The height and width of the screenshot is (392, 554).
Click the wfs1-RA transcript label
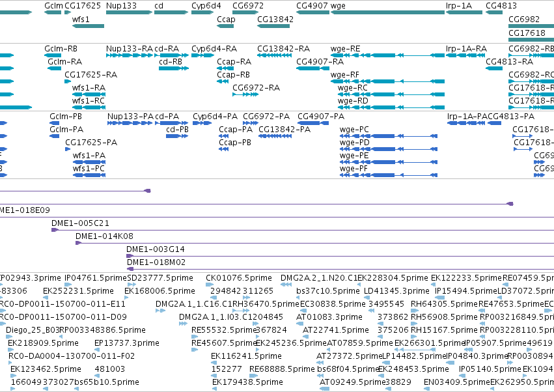[x=89, y=88]
